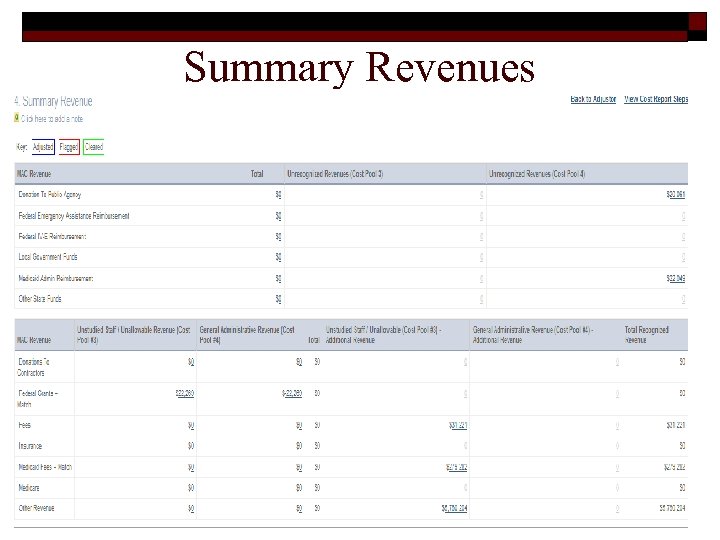Select 'Insurance' row label in lower table
The image size is (720, 540).
(30, 446)
